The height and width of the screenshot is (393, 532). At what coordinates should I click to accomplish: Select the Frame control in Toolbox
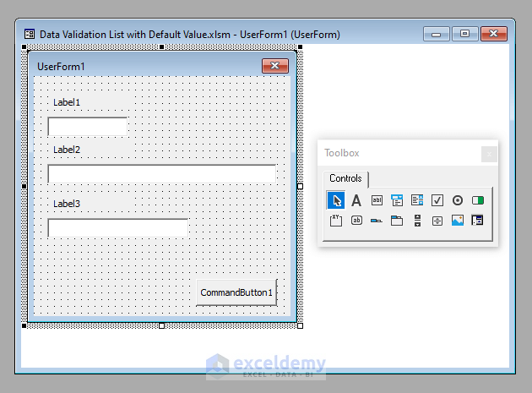[336, 221]
